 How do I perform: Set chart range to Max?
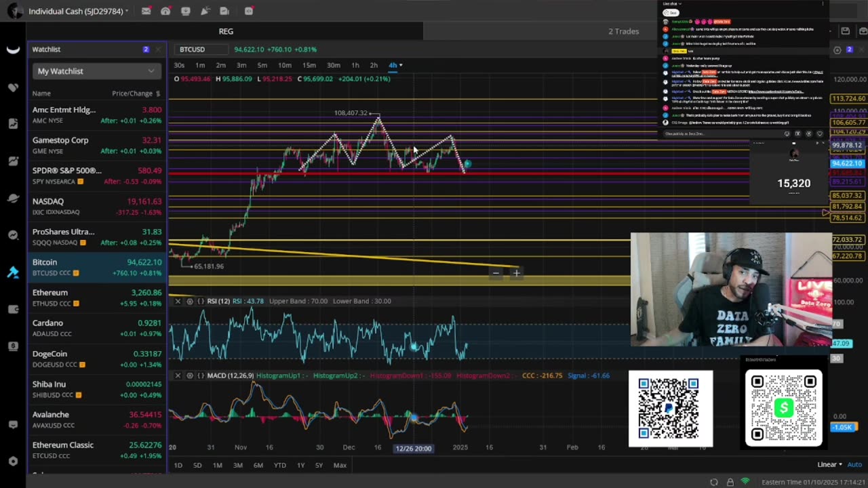340,465
